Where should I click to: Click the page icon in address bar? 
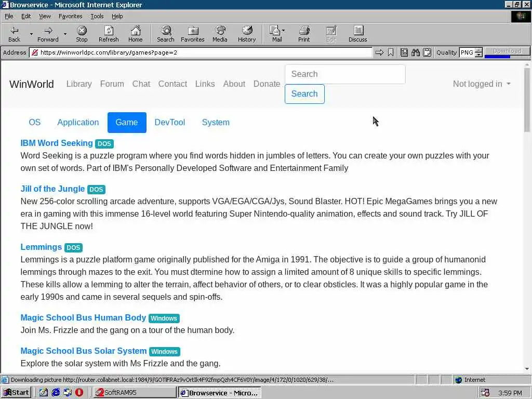click(x=34, y=52)
